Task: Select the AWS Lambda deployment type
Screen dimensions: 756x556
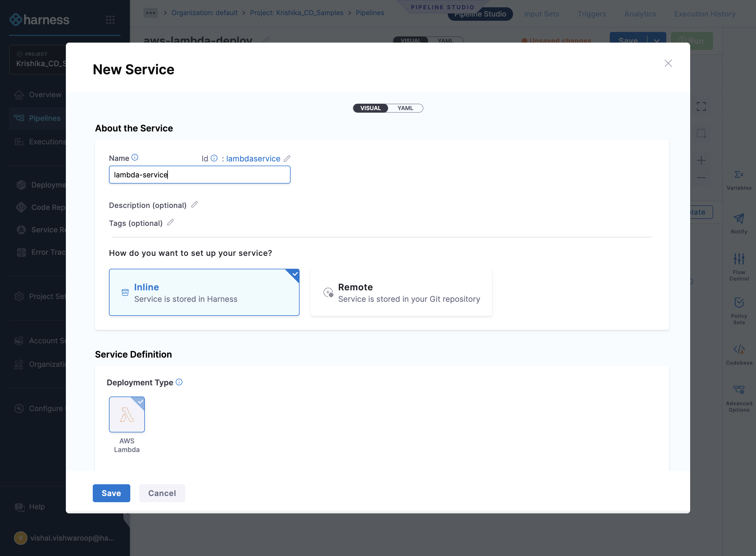Action: [x=127, y=414]
